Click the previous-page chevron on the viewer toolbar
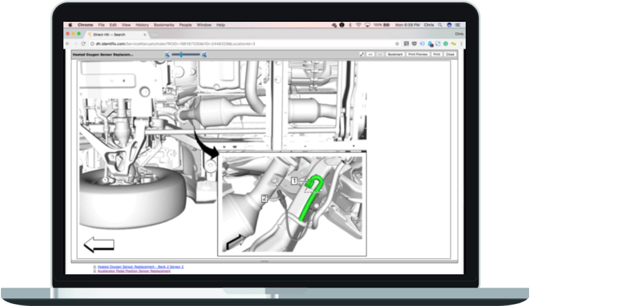Viewport: 644px width, 306px height. click(x=371, y=54)
